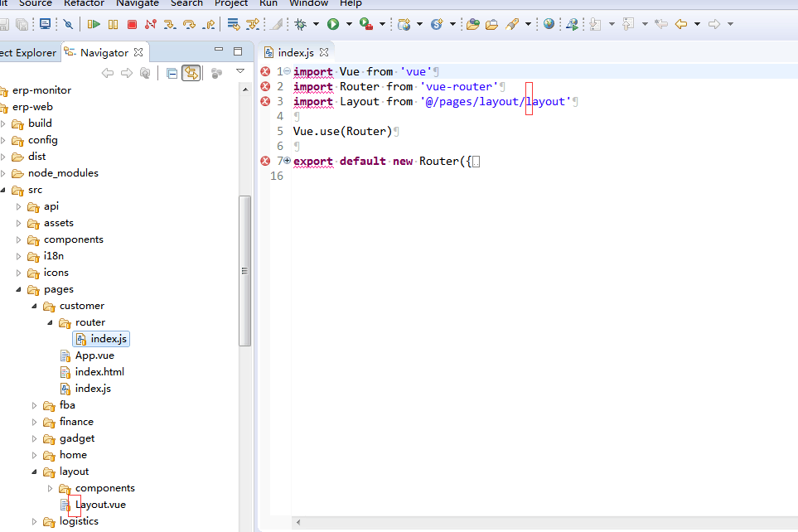The width and height of the screenshot is (798, 532).
Task: Collapse the router folder
Action: (51, 322)
